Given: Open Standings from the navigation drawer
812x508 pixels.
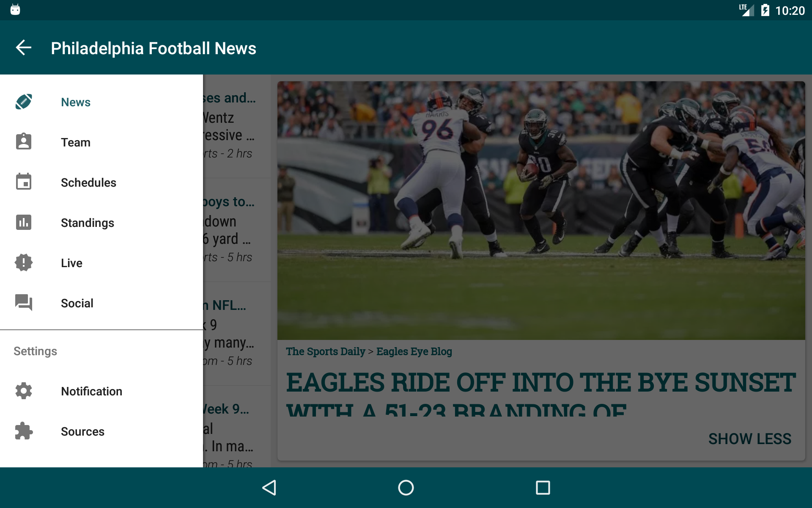Looking at the screenshot, I should (88, 223).
